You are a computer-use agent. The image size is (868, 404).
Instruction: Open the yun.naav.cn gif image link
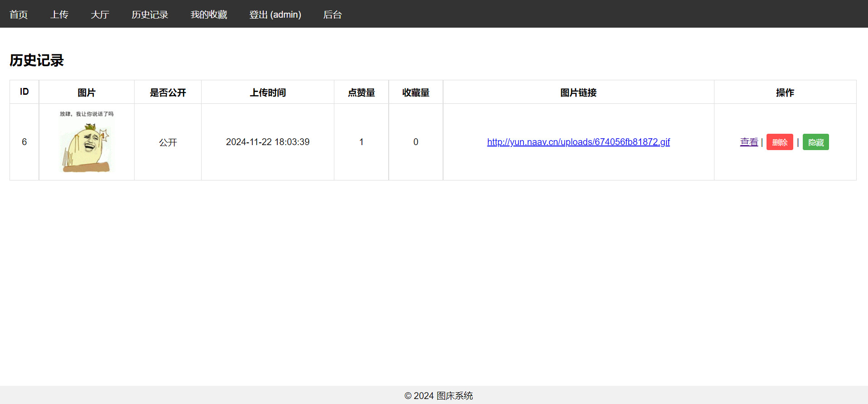click(x=578, y=142)
